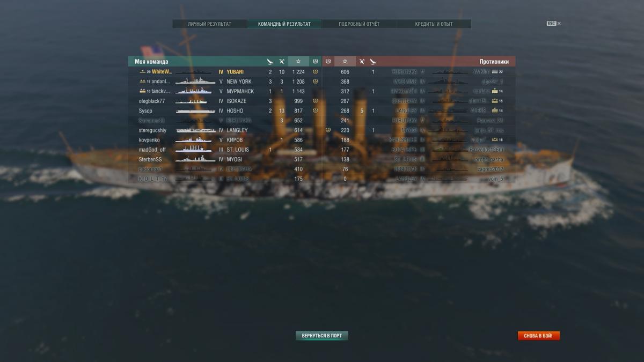This screenshot has height=362, width=644.
Task: Sort enemy team by ships destroyed icon
Action: [373, 62]
